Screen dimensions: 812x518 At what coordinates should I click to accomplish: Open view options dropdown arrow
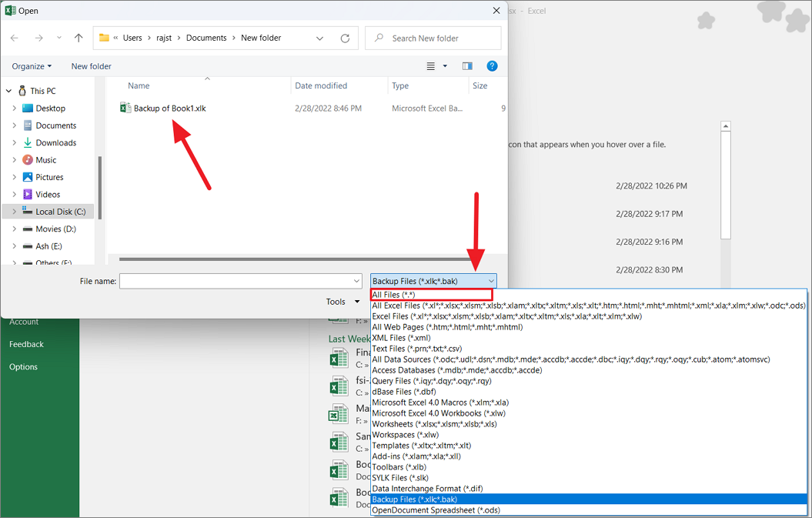tap(445, 66)
